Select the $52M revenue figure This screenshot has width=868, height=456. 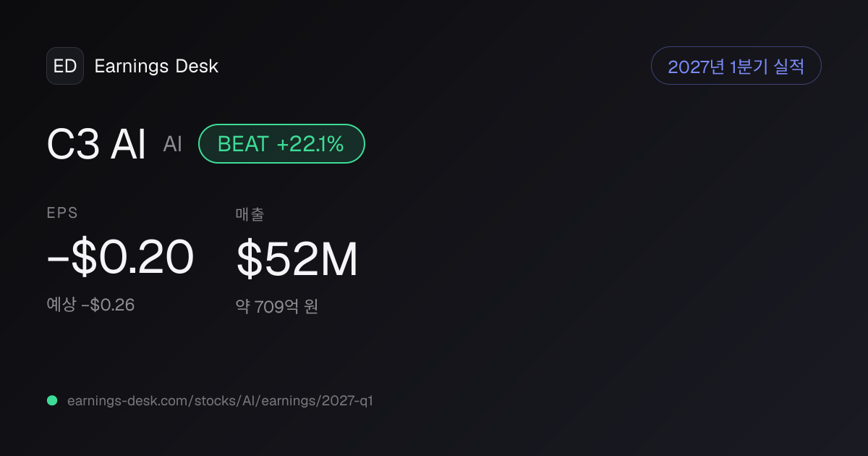pos(297,260)
